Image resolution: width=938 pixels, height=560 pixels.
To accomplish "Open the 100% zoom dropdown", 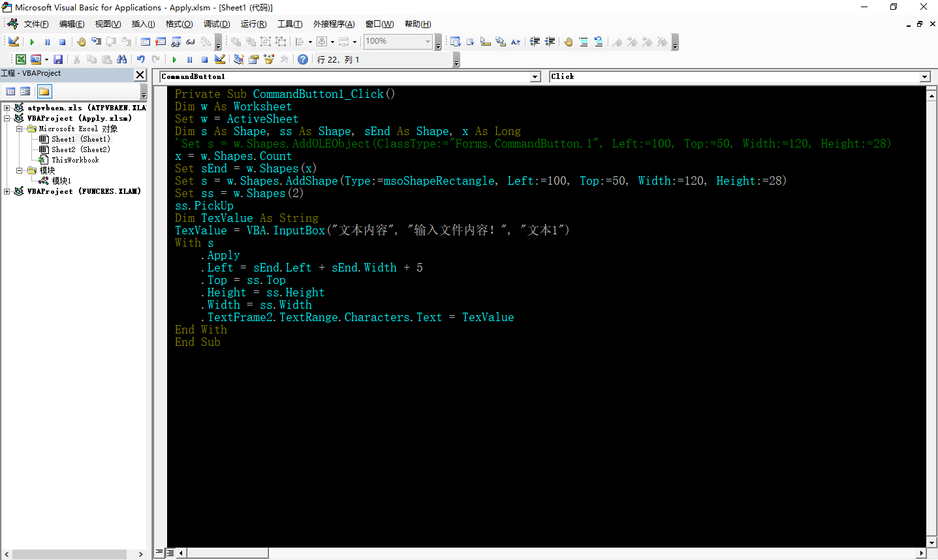I will pos(428,41).
